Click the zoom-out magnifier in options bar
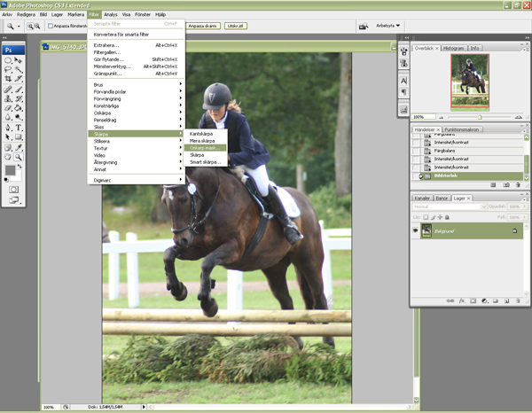 [37, 26]
